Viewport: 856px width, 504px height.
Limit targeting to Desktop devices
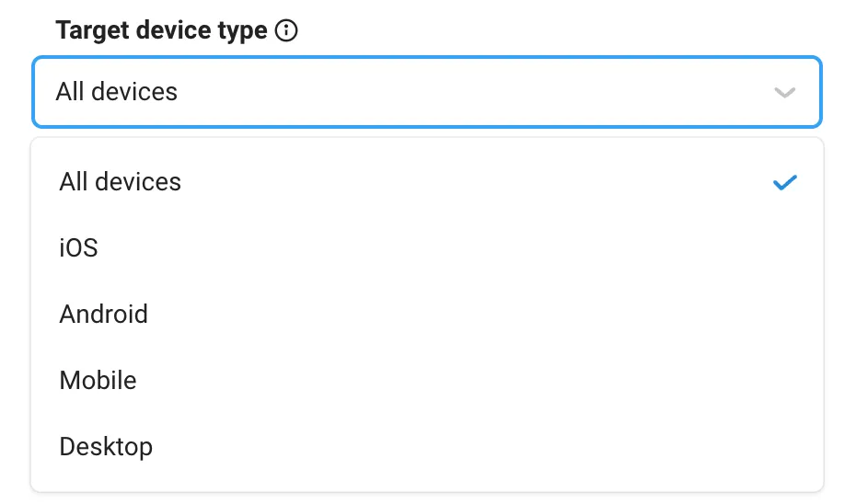click(x=427, y=447)
